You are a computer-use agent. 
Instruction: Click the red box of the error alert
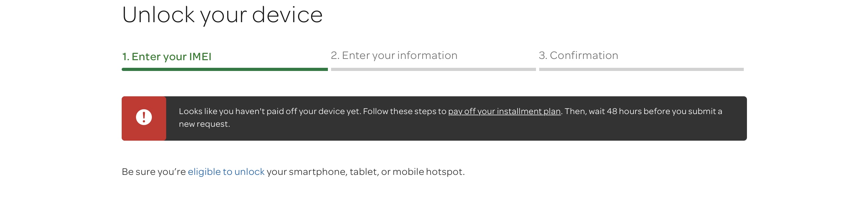click(144, 118)
